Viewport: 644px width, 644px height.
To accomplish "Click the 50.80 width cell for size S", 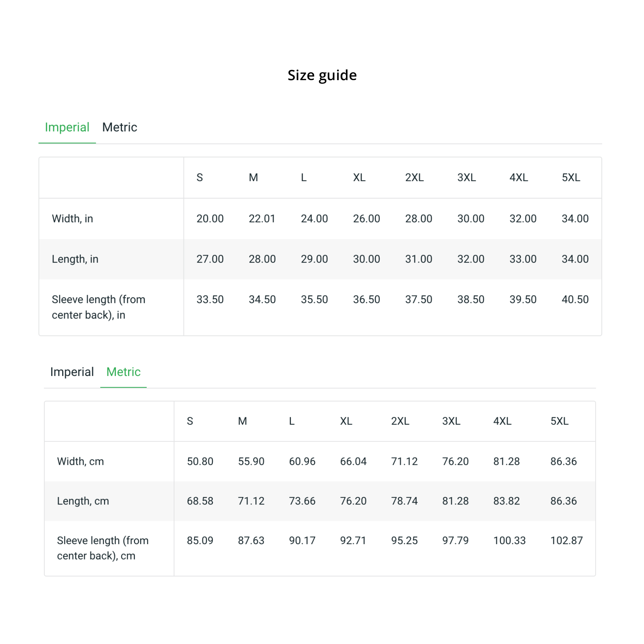I will (200, 462).
